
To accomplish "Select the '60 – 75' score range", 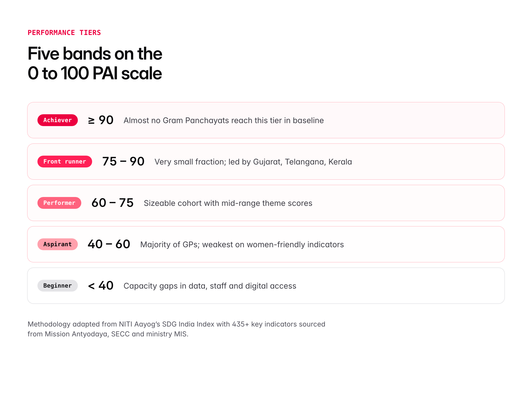I will pyautogui.click(x=112, y=203).
